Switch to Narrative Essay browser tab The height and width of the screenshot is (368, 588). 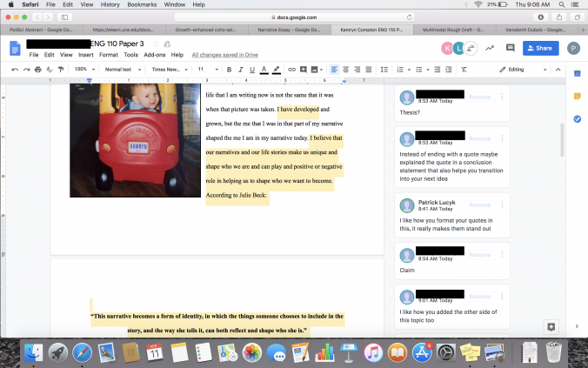[289, 30]
